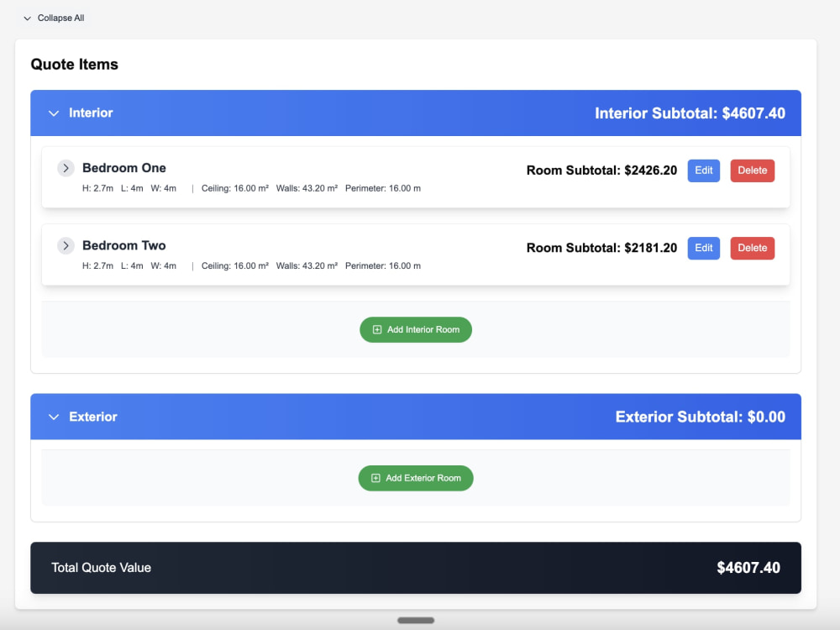Add a new interior room
840x630 pixels.
416,329
